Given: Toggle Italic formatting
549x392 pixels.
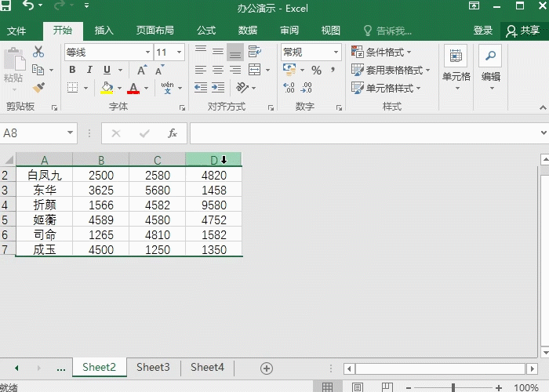Looking at the screenshot, I should click(89, 70).
